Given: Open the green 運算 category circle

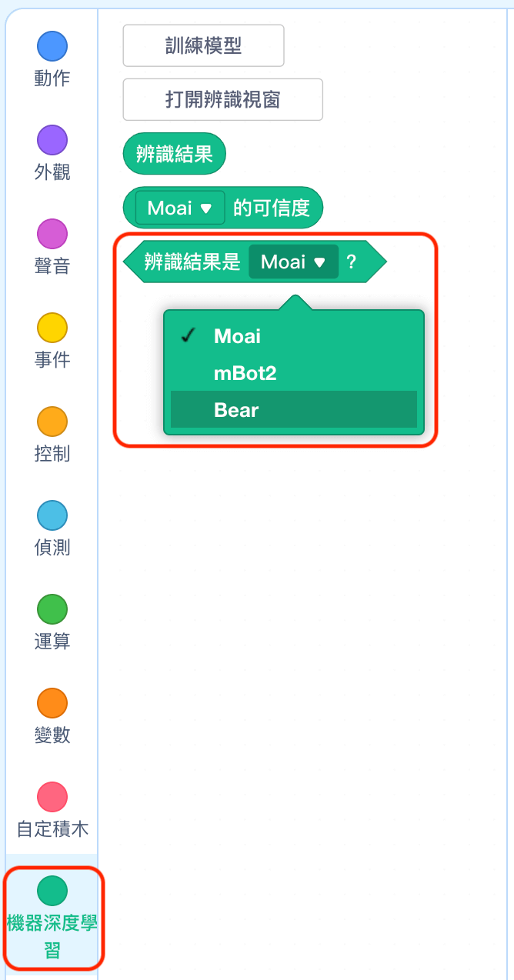Looking at the screenshot, I should click(52, 610).
